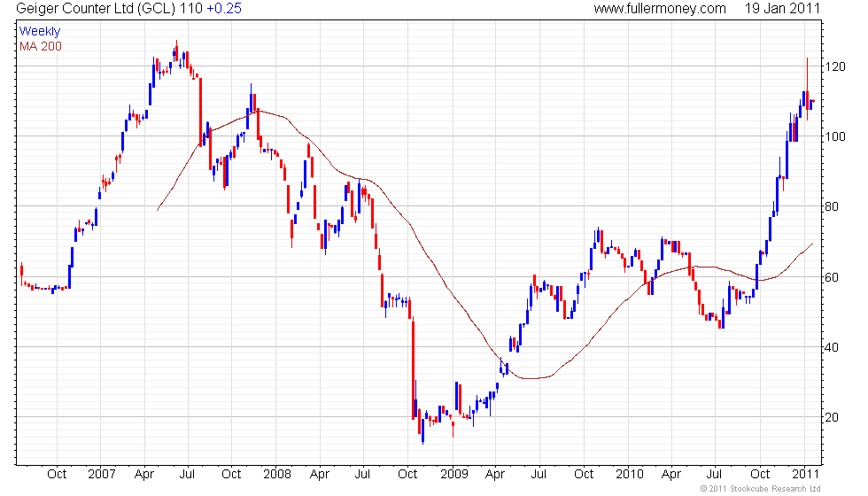Viewport: 868px width, 496px height.
Task: Click the x-axis label '2011'
Action: pos(805,474)
